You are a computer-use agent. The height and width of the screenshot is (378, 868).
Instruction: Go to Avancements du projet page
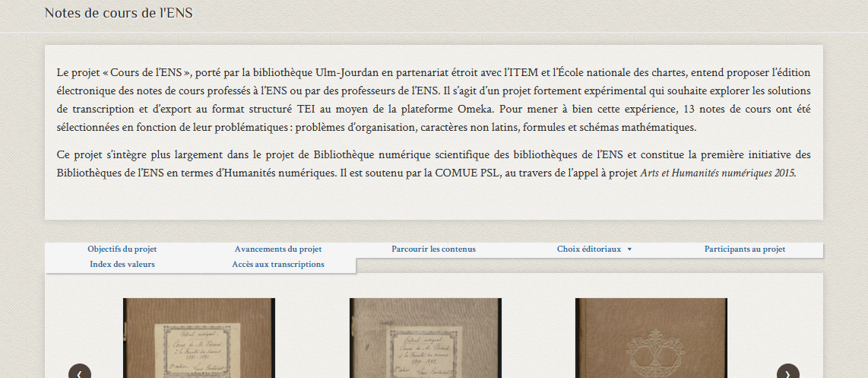pos(277,249)
